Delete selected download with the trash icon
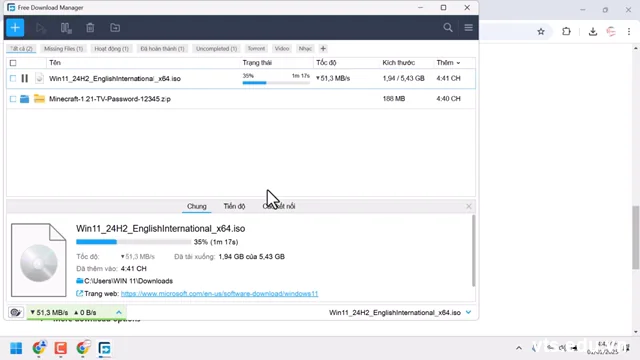 click(90, 28)
